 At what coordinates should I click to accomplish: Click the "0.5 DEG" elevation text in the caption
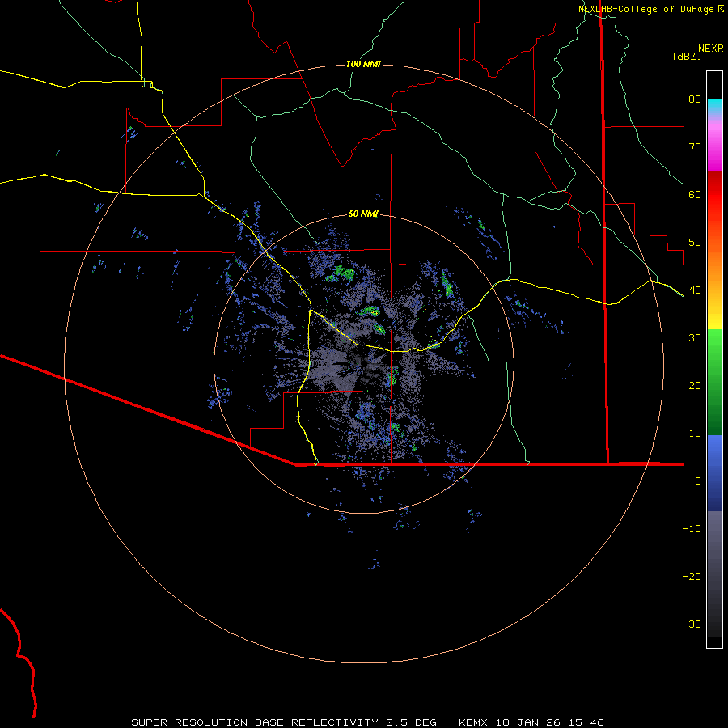coord(412,722)
